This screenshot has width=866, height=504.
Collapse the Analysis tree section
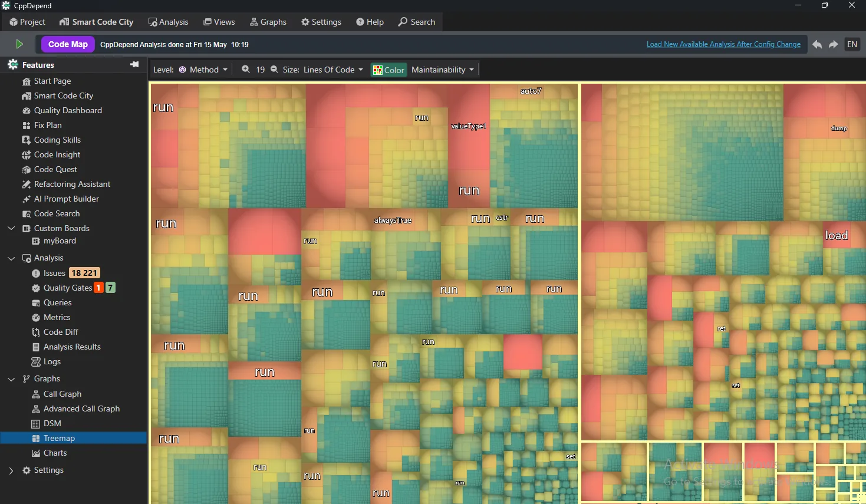coord(11,258)
